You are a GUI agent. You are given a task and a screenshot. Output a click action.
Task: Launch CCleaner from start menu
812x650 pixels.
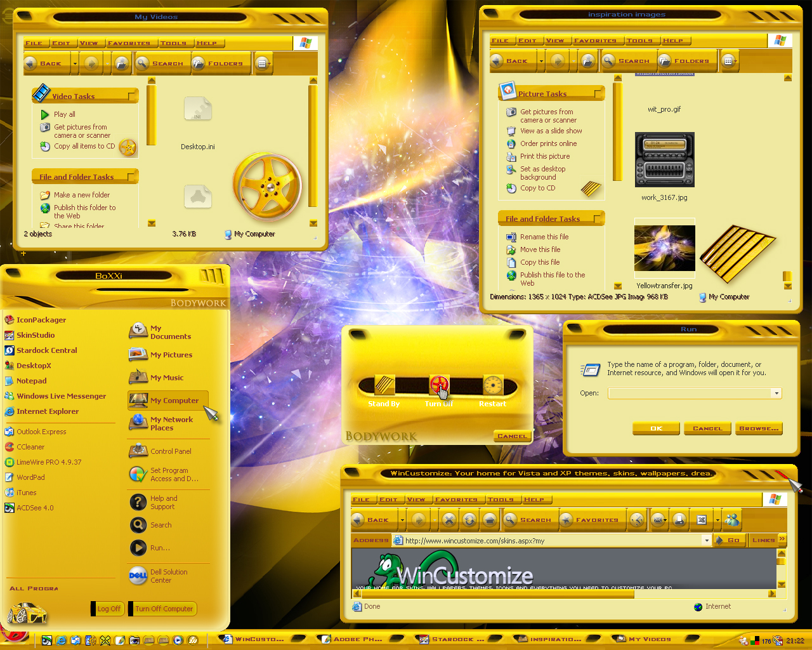[25, 447]
